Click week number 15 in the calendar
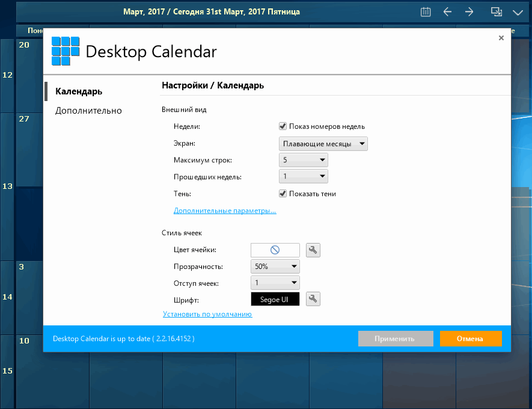 click(x=7, y=371)
